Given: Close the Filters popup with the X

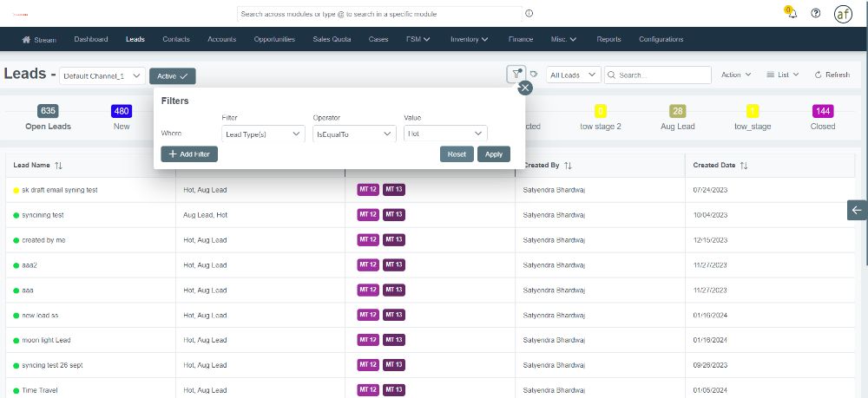Looking at the screenshot, I should click(524, 88).
